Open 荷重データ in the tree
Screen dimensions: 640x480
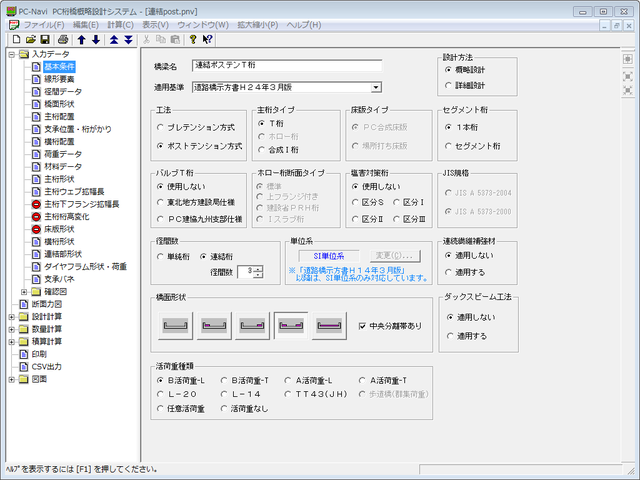(63, 154)
